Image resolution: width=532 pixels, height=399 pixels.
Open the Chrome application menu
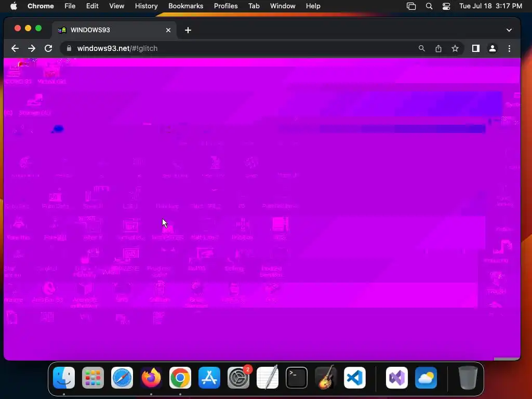click(x=41, y=6)
